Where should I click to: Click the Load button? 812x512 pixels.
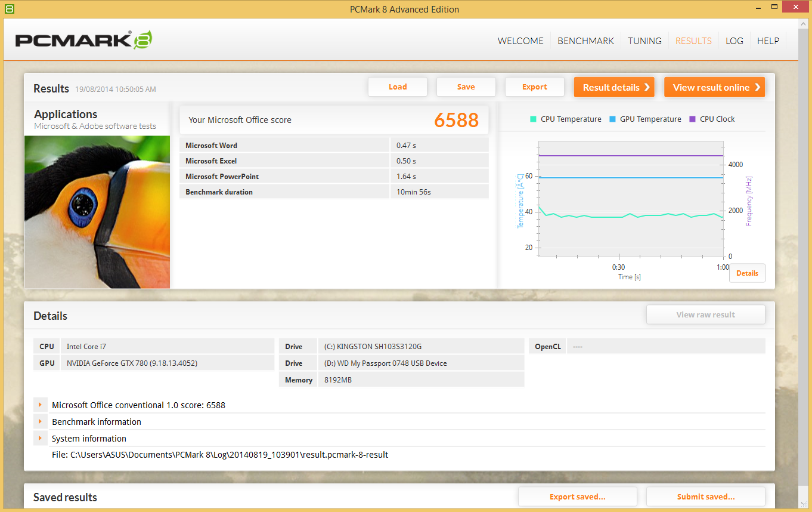coord(398,87)
